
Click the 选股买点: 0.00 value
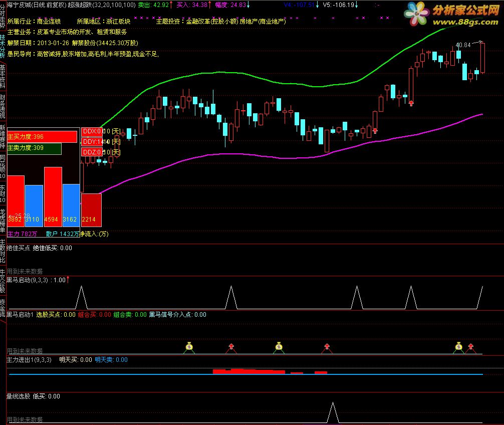56,314
